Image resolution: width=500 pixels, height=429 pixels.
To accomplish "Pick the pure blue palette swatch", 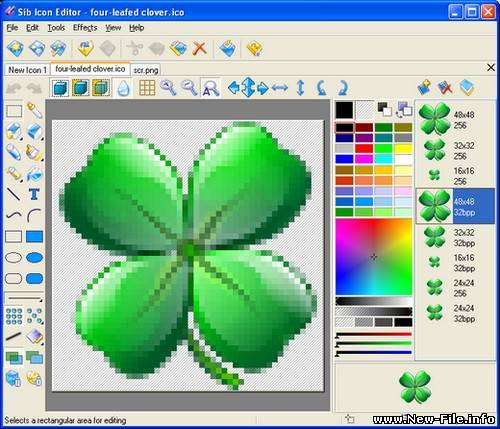I will [344, 159].
